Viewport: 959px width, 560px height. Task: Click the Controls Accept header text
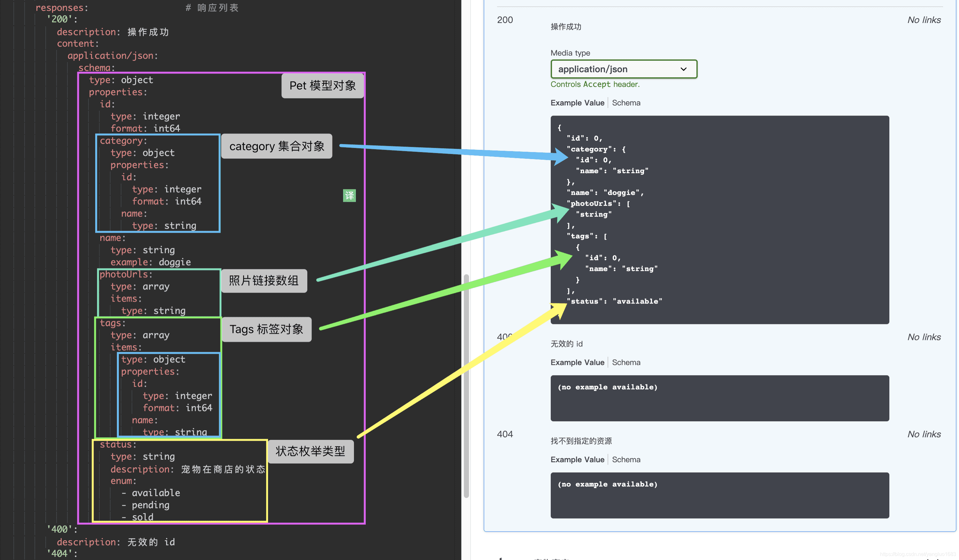click(595, 84)
